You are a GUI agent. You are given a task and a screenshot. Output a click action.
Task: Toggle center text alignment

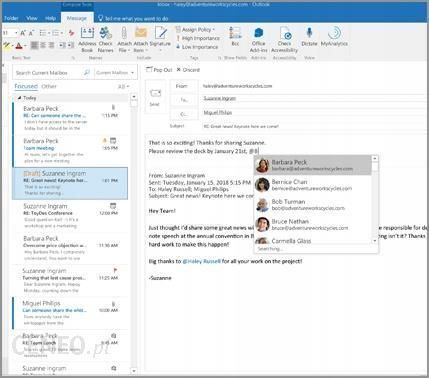click(43, 45)
